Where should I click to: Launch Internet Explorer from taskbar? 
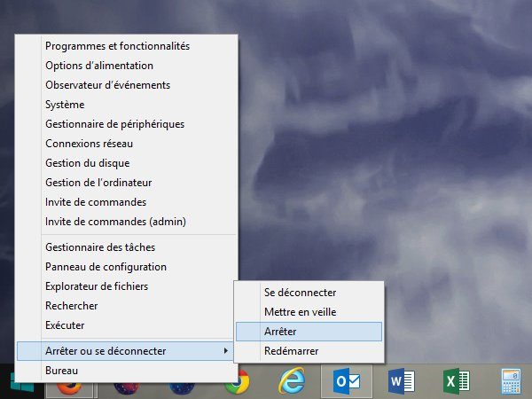click(x=292, y=380)
